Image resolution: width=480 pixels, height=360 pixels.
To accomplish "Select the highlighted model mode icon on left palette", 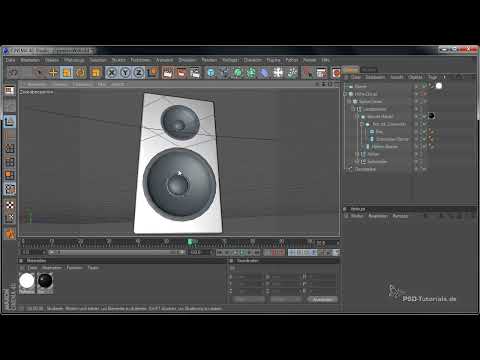I will (10, 121).
